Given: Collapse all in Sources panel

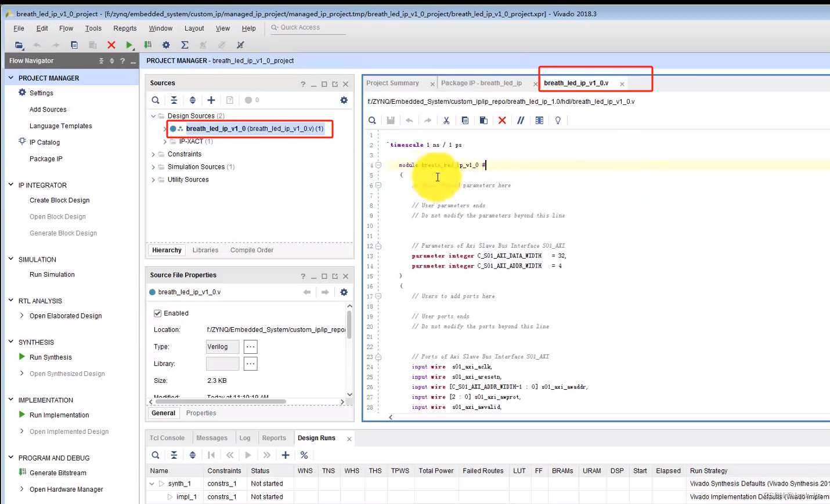Looking at the screenshot, I should click(x=174, y=100).
